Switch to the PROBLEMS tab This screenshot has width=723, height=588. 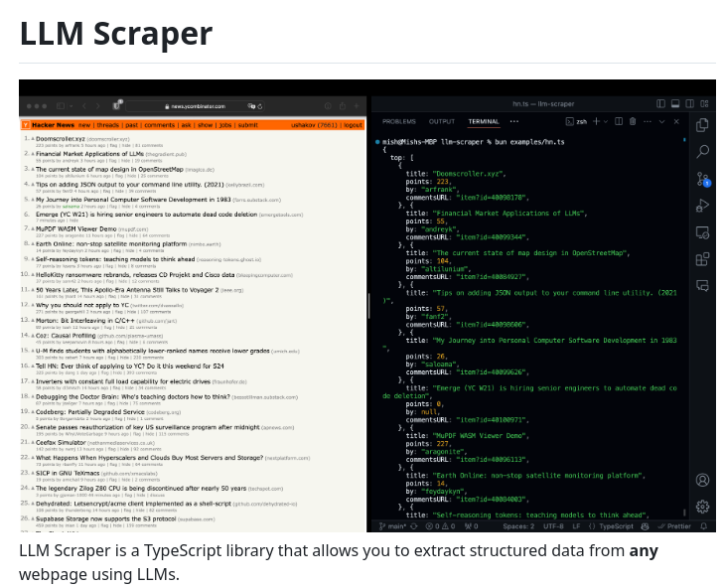(399, 121)
